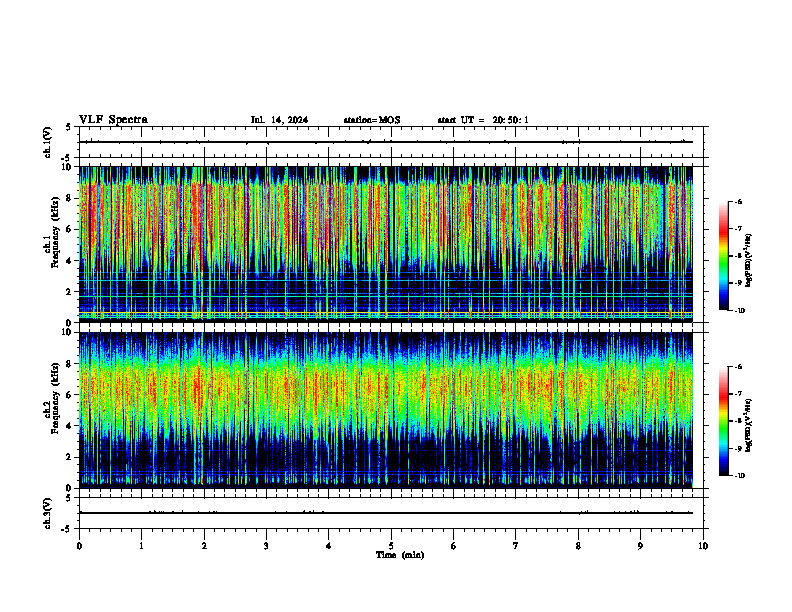792x612 pixels.
Task: Click the ch.1 spectrogram panel
Action: [386, 244]
